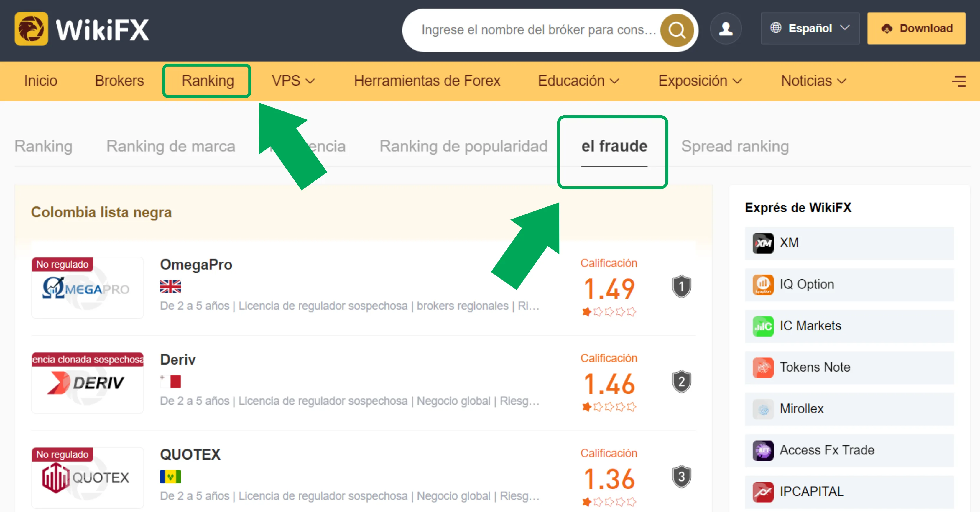Click the clonada sospechosa badge on Deriv
This screenshot has width=980, height=512.
(x=88, y=359)
